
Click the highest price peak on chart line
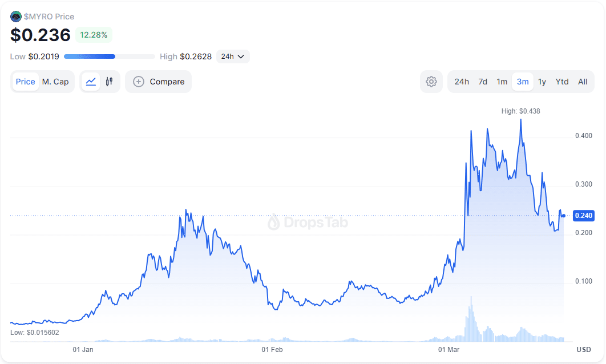point(520,119)
